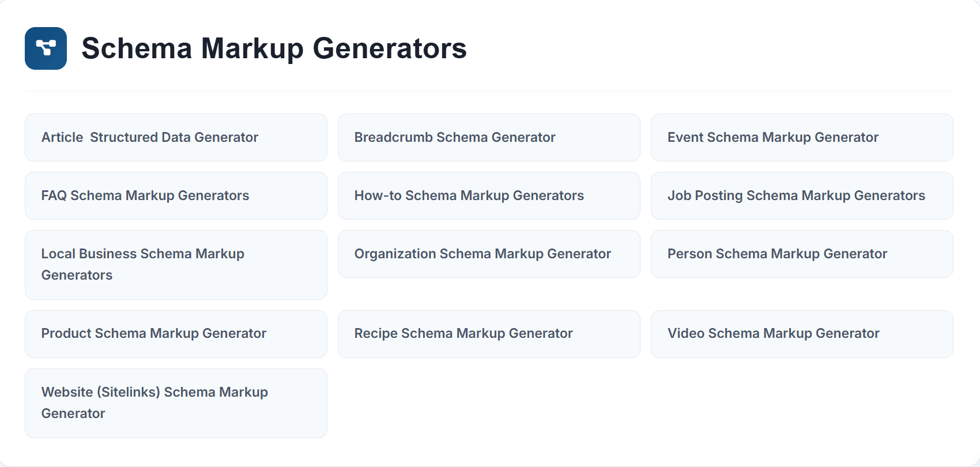
Task: Open Product Schema Markup Generator
Action: [x=176, y=334]
